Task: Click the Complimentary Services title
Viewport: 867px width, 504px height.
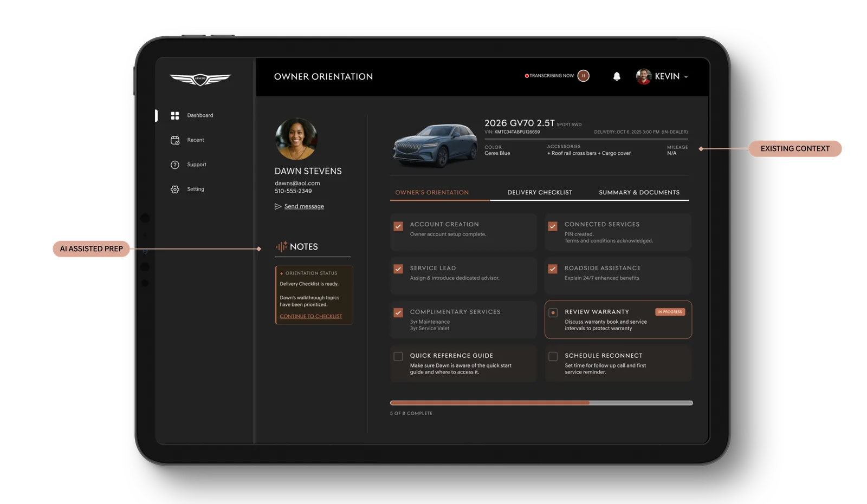Action: [x=455, y=312]
